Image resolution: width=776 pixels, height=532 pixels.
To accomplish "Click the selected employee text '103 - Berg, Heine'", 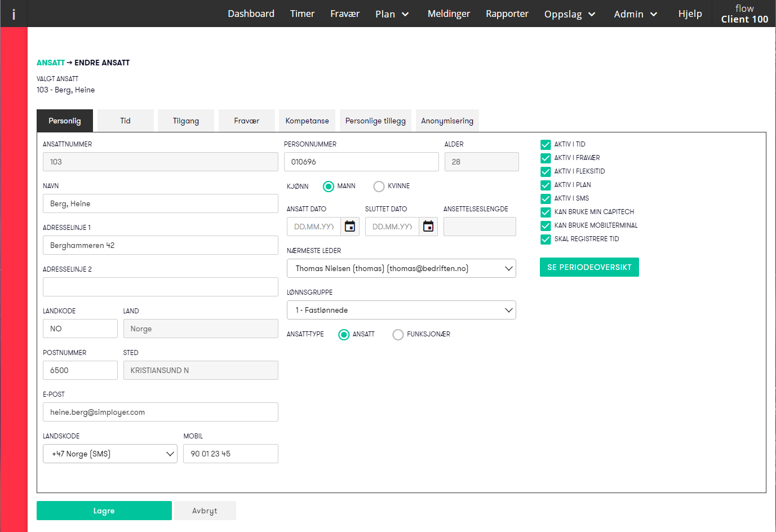I will tap(65, 90).
